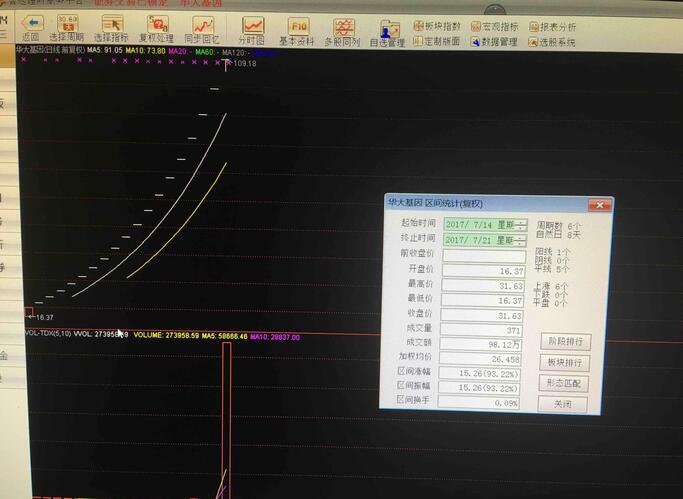
Task: Click the MA5: 91.05 indicator text
Action: click(x=105, y=51)
